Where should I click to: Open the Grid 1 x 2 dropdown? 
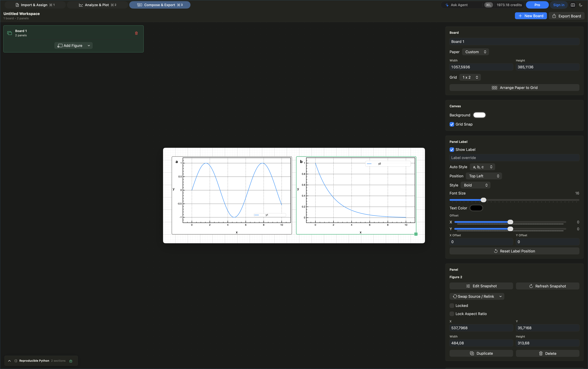(470, 77)
